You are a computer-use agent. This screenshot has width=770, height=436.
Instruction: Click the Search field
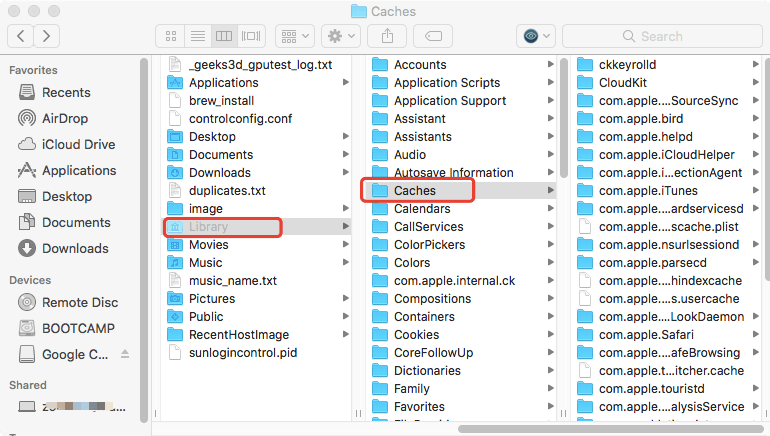660,36
